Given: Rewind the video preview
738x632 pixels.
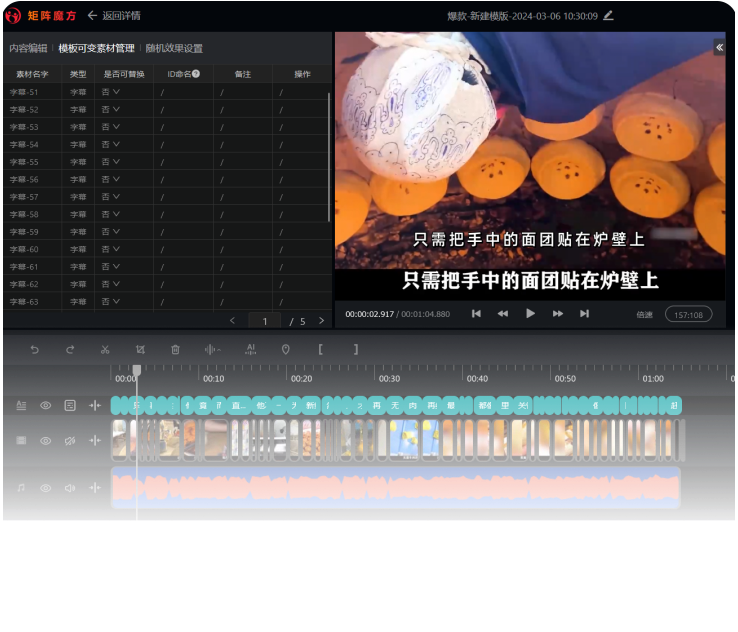Looking at the screenshot, I should click(503, 313).
